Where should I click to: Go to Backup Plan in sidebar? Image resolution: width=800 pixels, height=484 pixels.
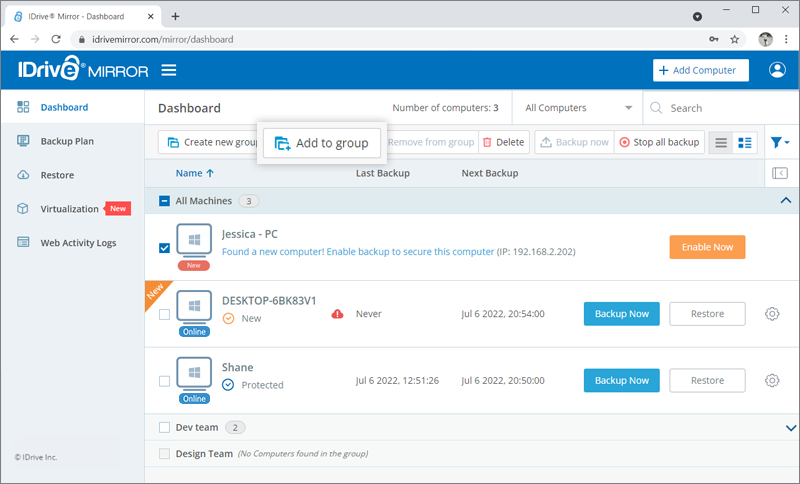67,141
